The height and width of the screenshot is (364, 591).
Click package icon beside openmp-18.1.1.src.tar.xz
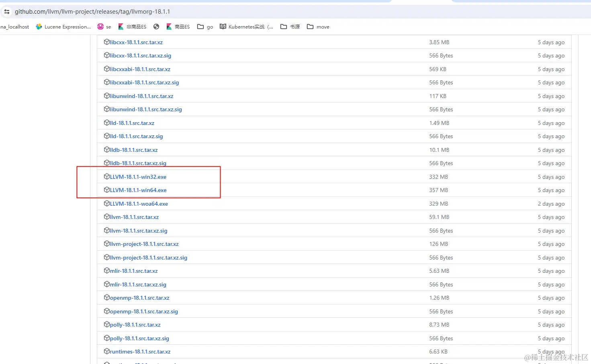(x=107, y=297)
